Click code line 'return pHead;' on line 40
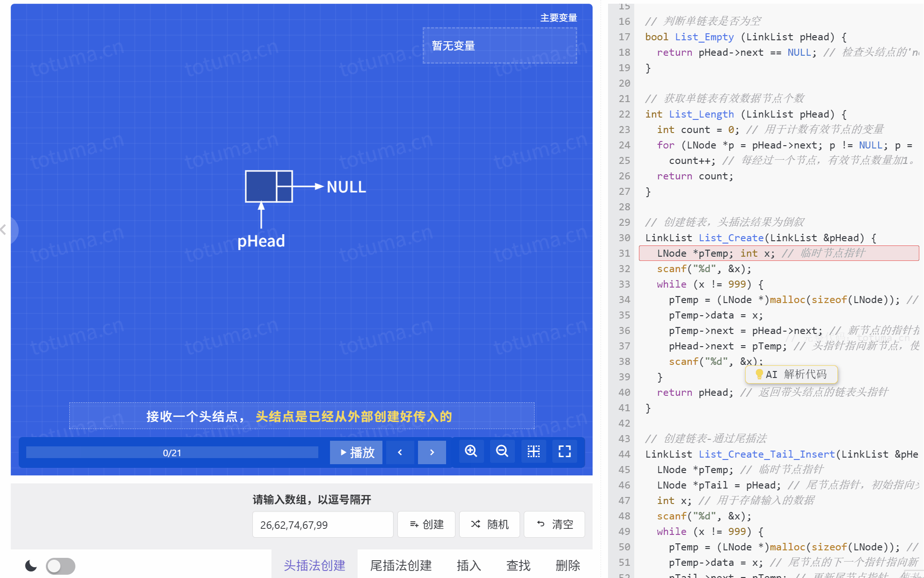Viewport: 924px width, 578px height. pos(695,393)
